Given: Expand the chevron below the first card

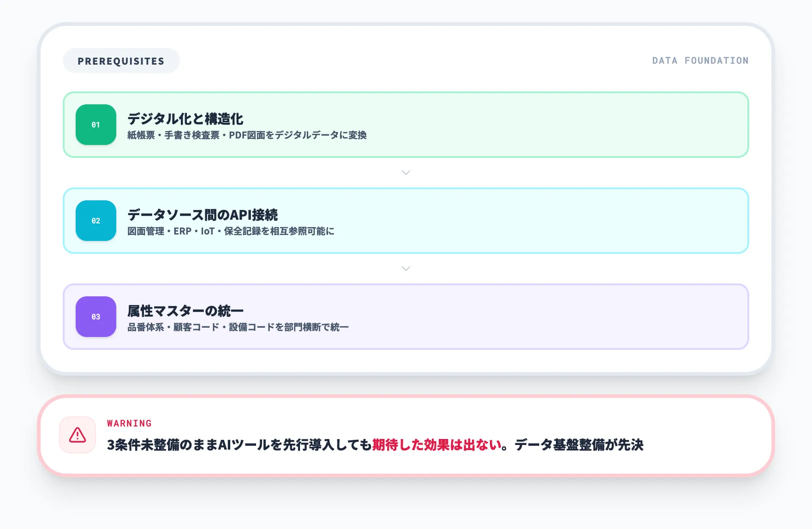Looking at the screenshot, I should (406, 172).
